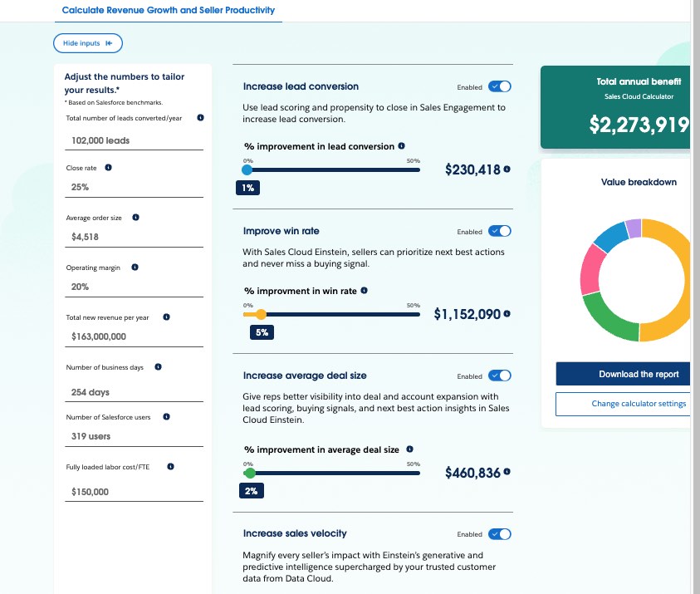Viewport: 700px width, 594px height.
Task: Select Calculate Revenue Growth and Seller Productivity tab
Action: (169, 10)
